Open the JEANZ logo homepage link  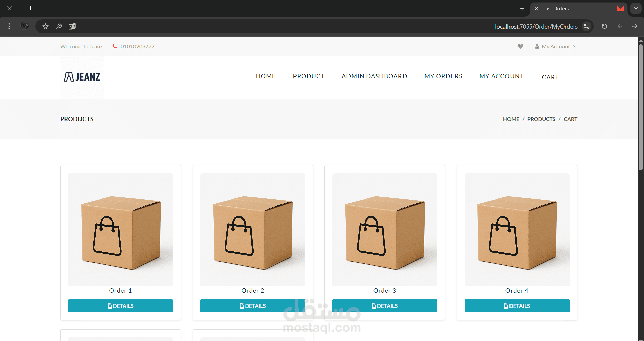tap(82, 77)
